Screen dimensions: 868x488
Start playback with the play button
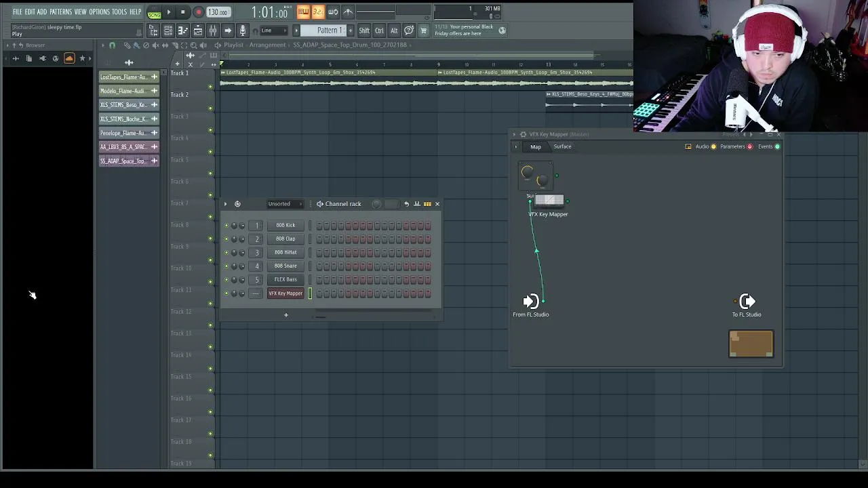(169, 12)
